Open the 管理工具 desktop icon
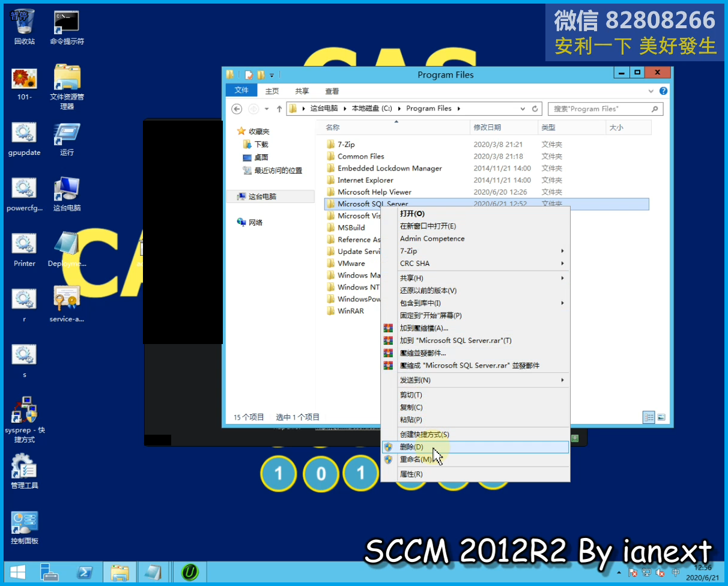 25,472
